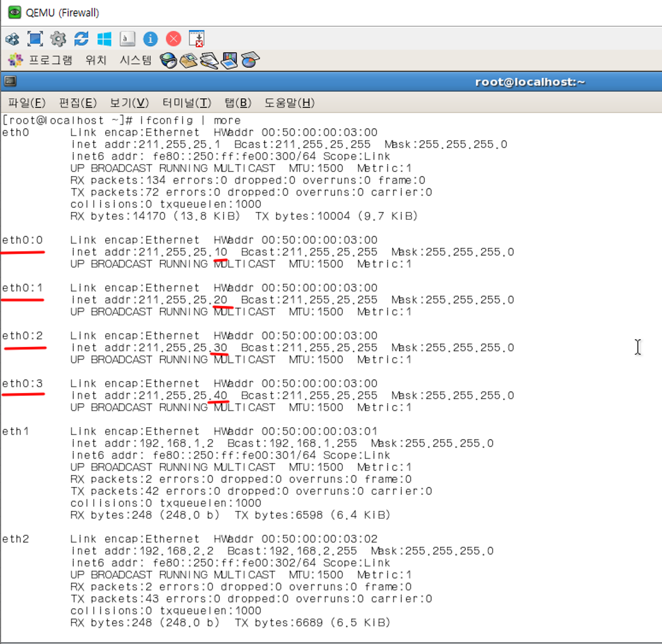Viewport: 662px width, 644px height.
Task: Click the eth1 interface name
Action: click(x=16, y=431)
